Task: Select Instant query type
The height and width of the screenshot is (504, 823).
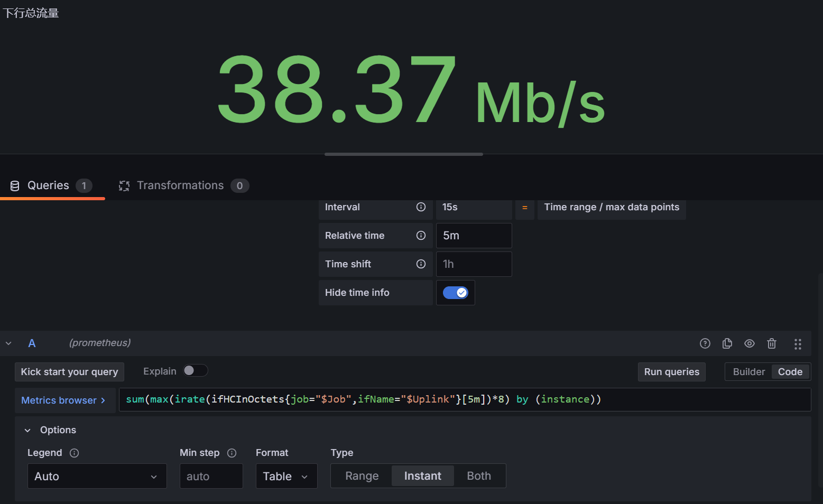Action: (423, 476)
